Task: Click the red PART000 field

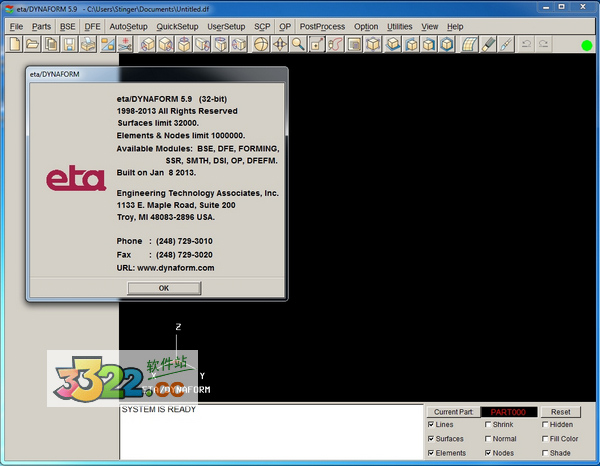Action: point(509,412)
